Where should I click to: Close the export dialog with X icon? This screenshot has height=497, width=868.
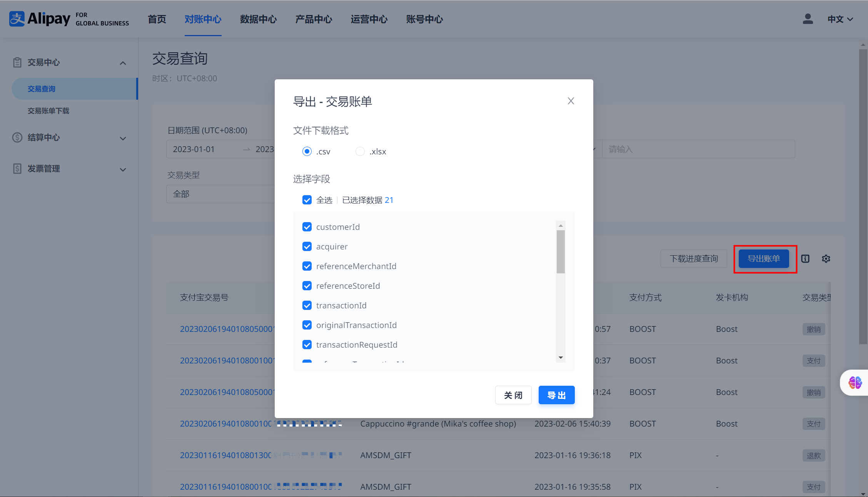pos(571,101)
